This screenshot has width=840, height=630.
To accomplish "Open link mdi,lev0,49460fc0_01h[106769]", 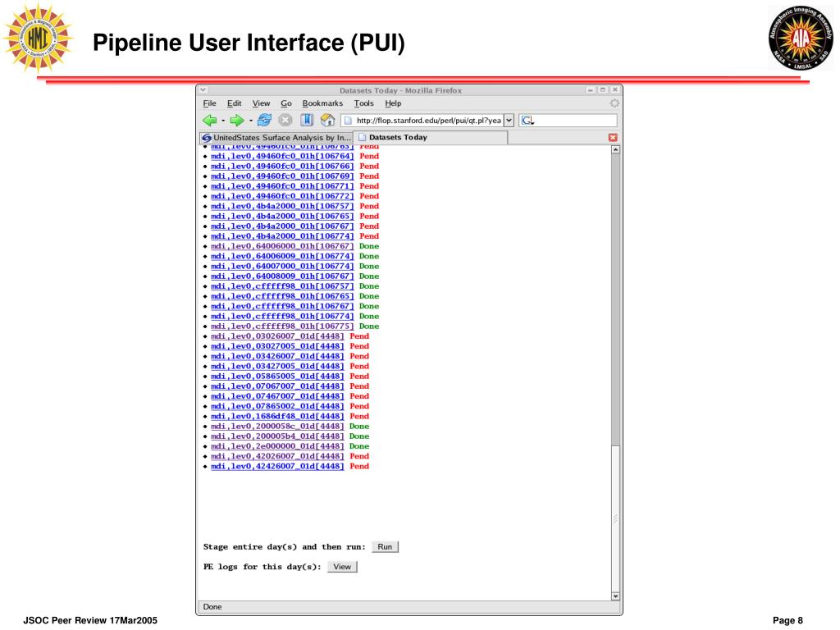I will pyautogui.click(x=282, y=176).
